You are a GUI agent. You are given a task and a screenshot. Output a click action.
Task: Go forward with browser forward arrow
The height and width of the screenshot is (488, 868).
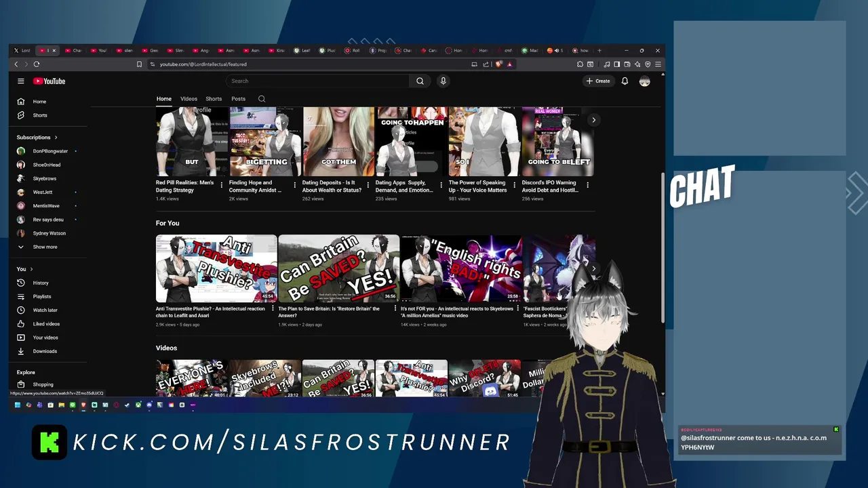coord(26,64)
